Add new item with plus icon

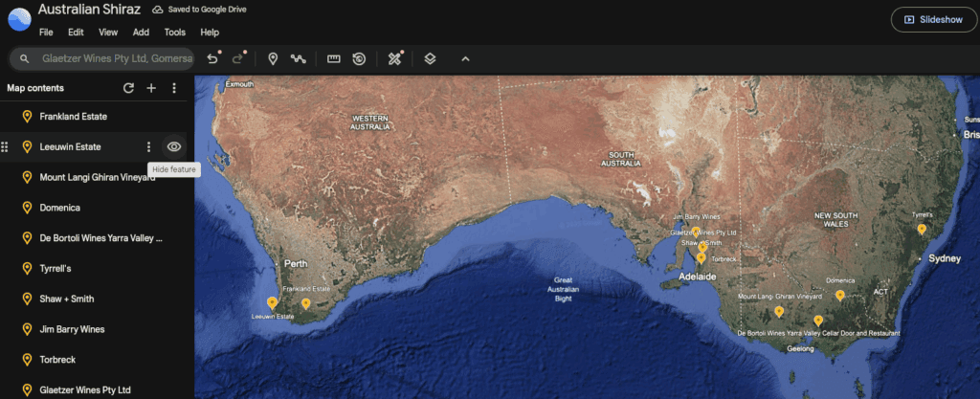click(x=151, y=88)
